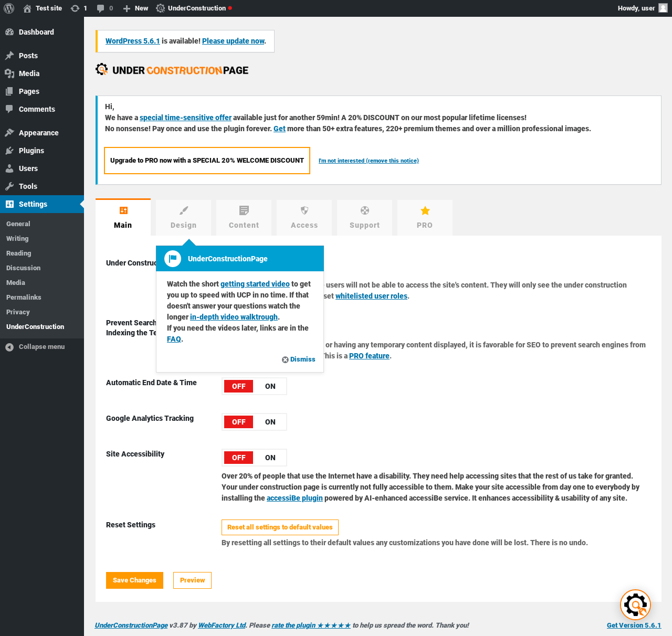Click the Content tab document icon
The width and height of the screenshot is (672, 636).
point(244,210)
